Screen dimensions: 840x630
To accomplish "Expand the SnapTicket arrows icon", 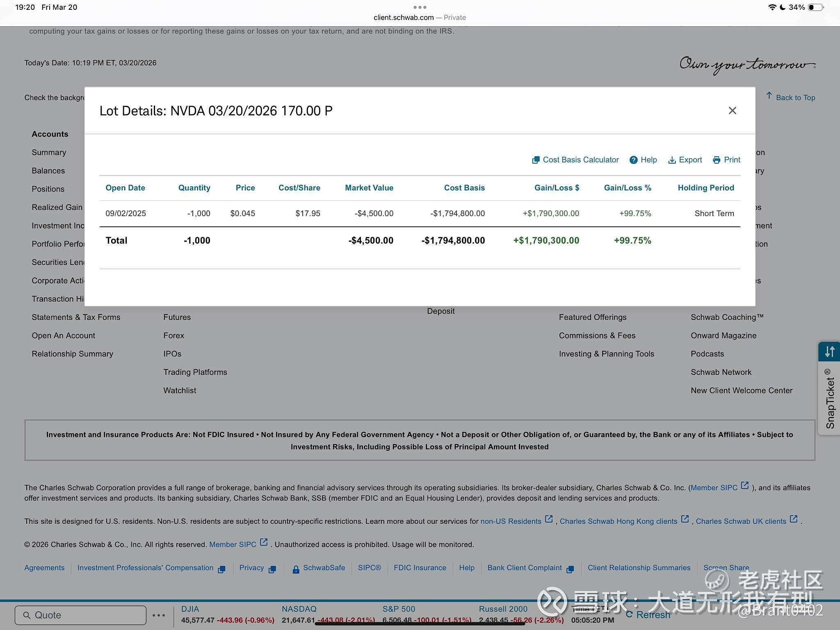I will coord(829,352).
